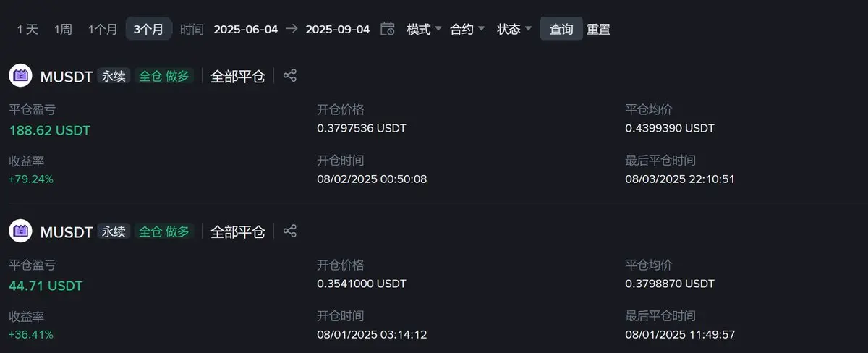
Task: Select the 1个月 time range tab
Action: [x=103, y=29]
